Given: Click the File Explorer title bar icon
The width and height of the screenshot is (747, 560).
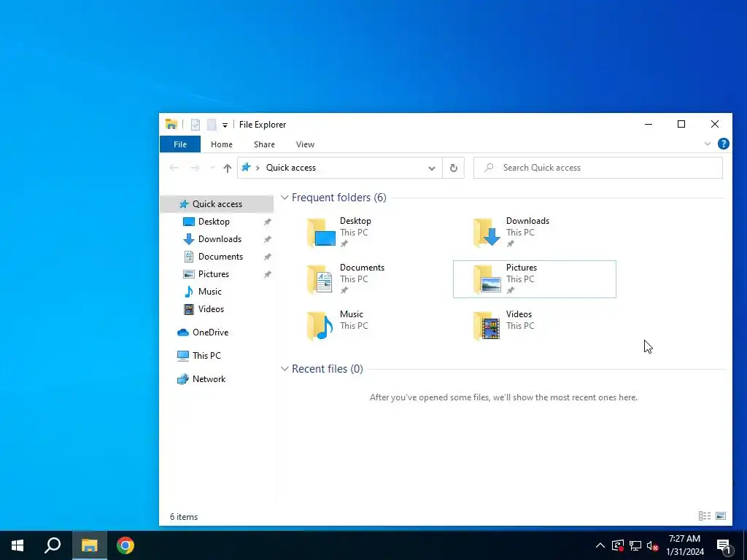Looking at the screenshot, I should point(171,124).
